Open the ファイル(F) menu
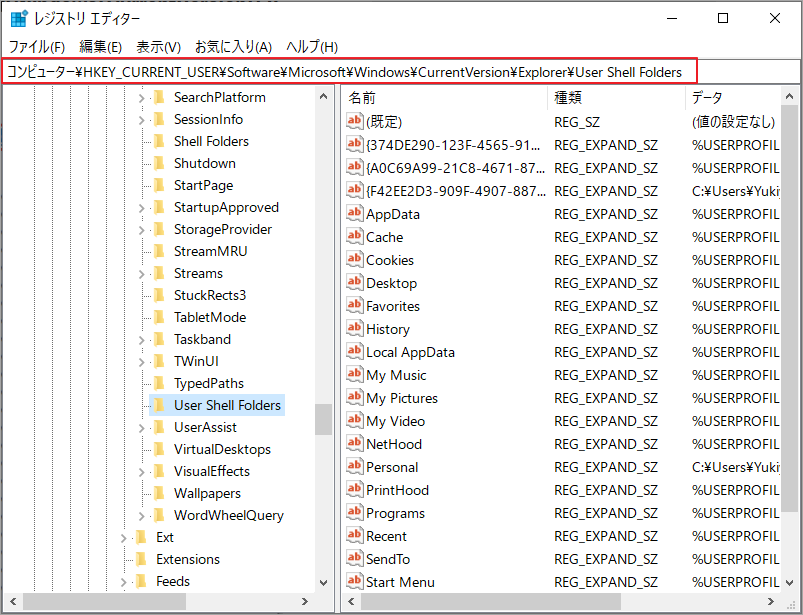The height and width of the screenshot is (615, 803). pos(37,47)
